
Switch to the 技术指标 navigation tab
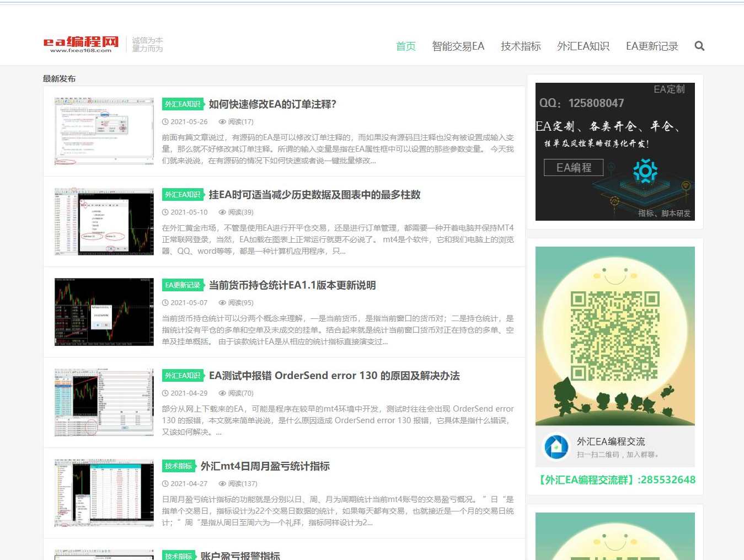[520, 46]
